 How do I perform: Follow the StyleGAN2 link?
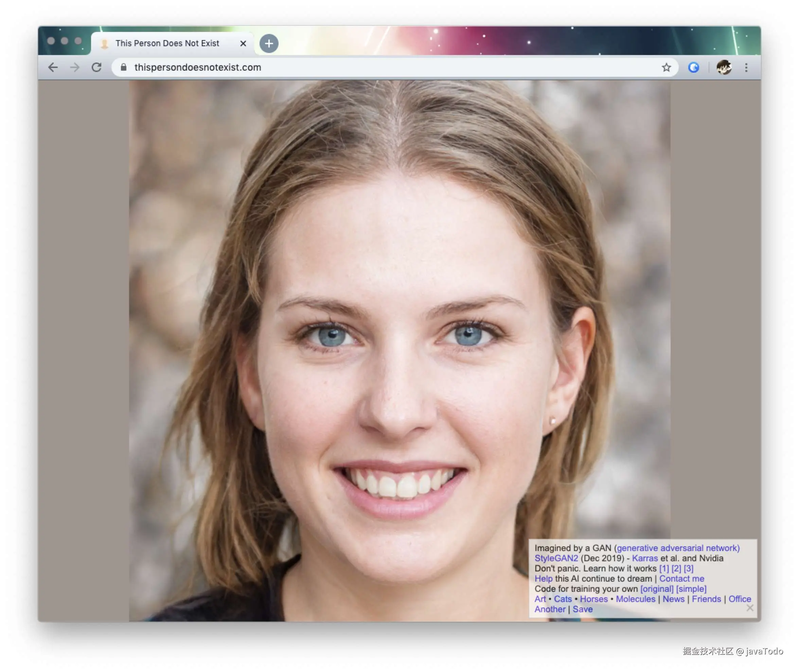556,558
